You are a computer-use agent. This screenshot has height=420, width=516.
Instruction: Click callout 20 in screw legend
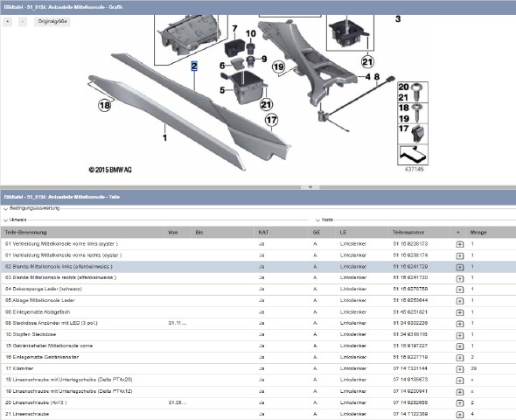(x=403, y=87)
